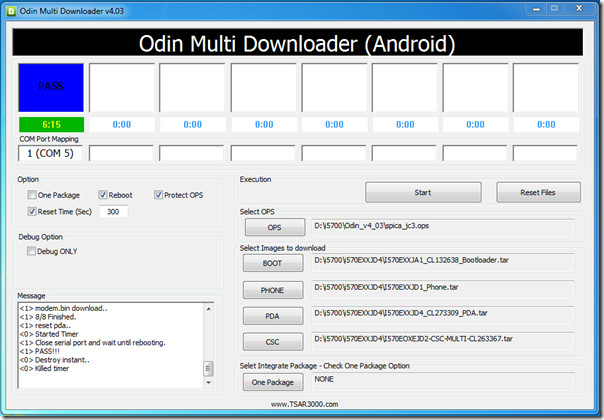This screenshot has width=604, height=420.
Task: Click the green 6:15 timer box
Action: [x=51, y=124]
